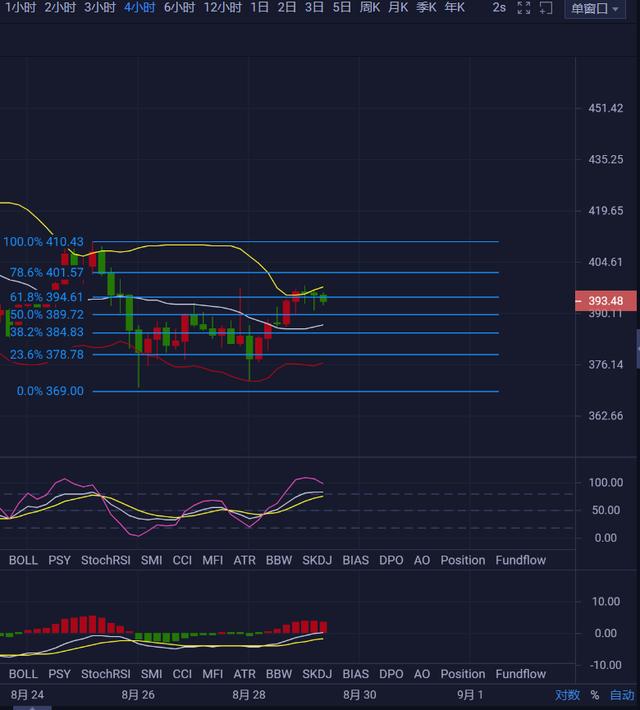The image size is (640, 710).
Task: Click the red 393.48 current price tag
Action: (606, 301)
